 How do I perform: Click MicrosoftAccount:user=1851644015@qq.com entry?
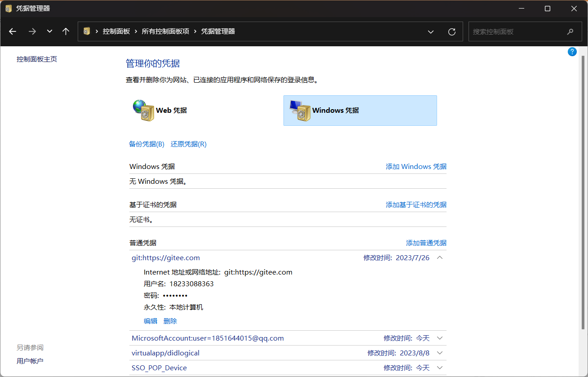(x=208, y=338)
